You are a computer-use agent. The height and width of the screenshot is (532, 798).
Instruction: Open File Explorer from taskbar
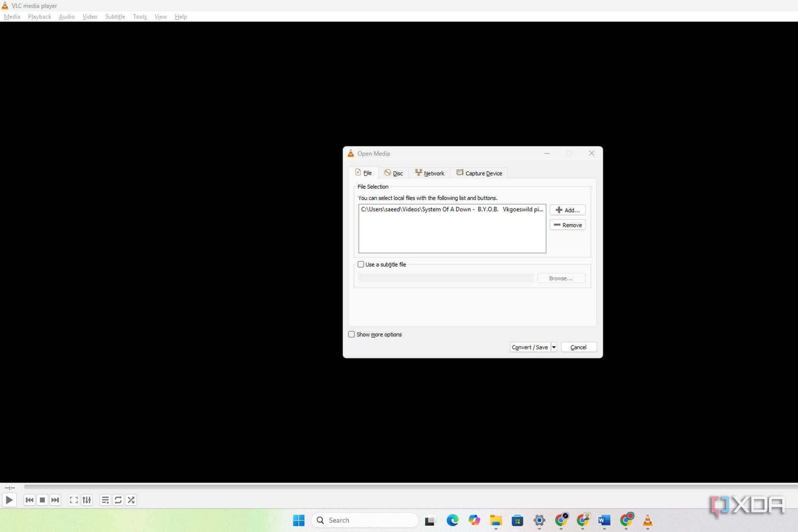[x=496, y=520]
